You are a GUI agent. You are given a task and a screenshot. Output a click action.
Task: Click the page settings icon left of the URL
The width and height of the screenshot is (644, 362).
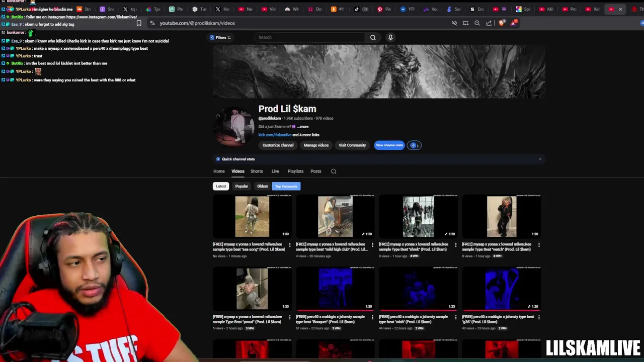tap(152, 23)
